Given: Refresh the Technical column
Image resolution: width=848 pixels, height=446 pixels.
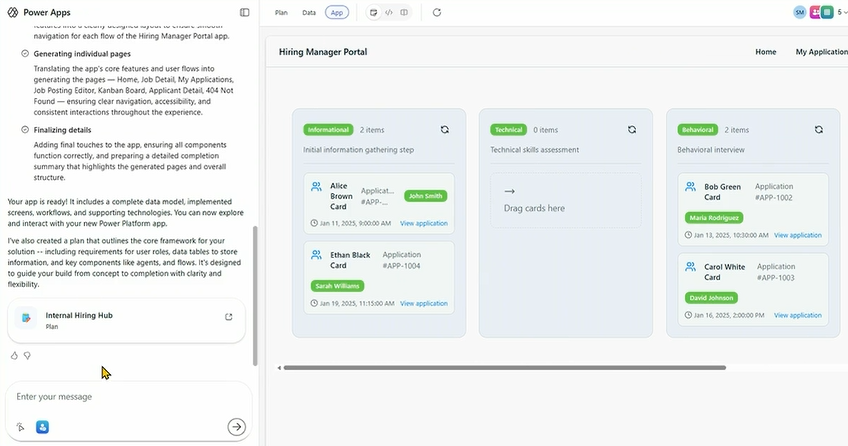Looking at the screenshot, I should click(x=632, y=130).
